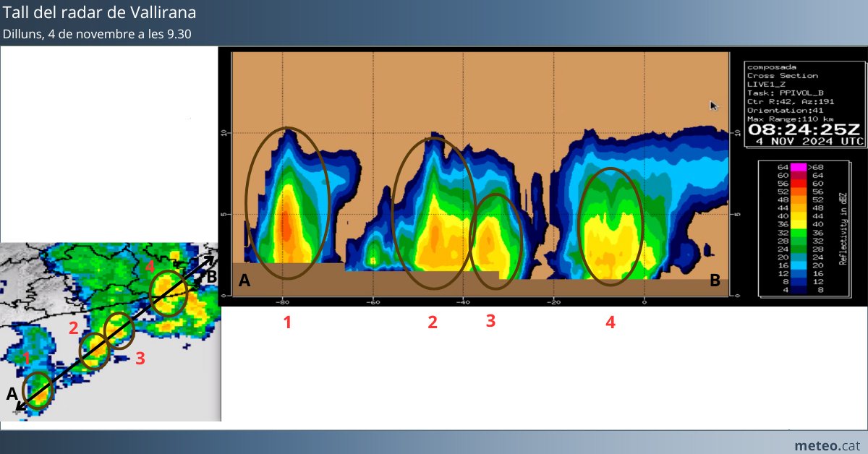
Task: Click the '4 NOV 2024 UTC' date
Action: pos(810,141)
